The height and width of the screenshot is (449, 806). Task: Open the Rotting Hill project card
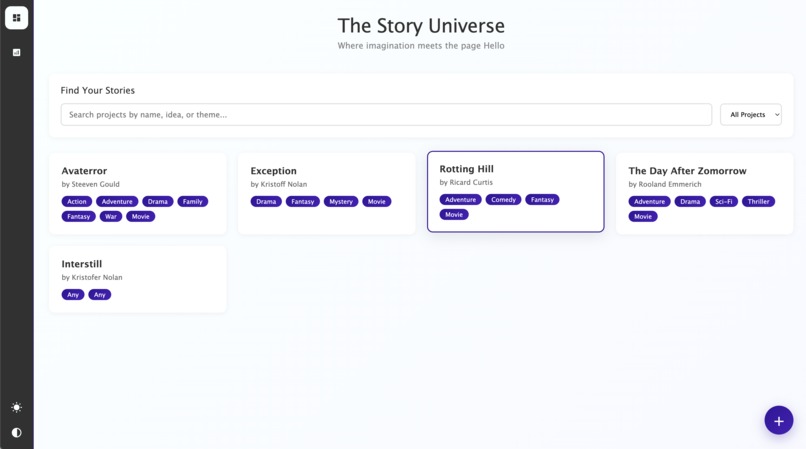(x=516, y=191)
